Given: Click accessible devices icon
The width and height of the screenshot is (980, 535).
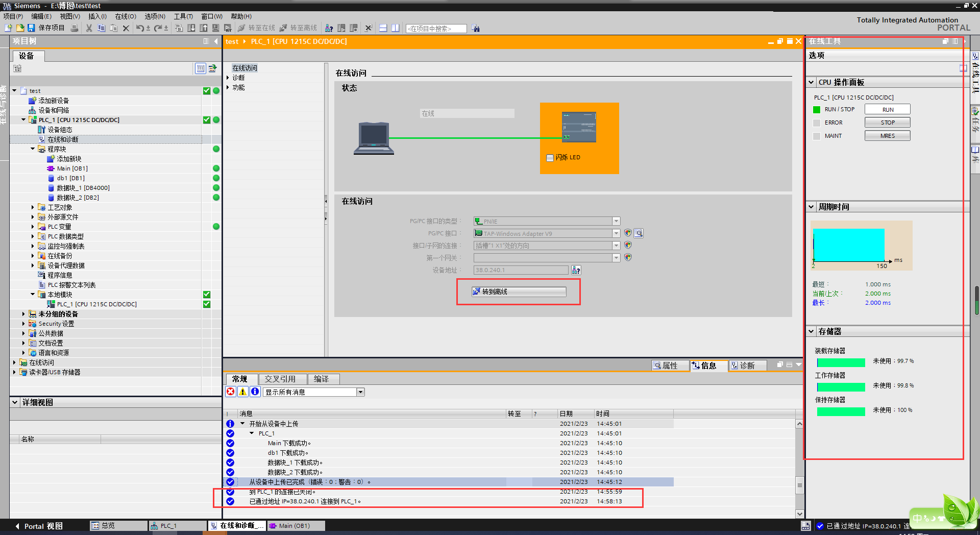Looking at the screenshot, I should [329, 28].
